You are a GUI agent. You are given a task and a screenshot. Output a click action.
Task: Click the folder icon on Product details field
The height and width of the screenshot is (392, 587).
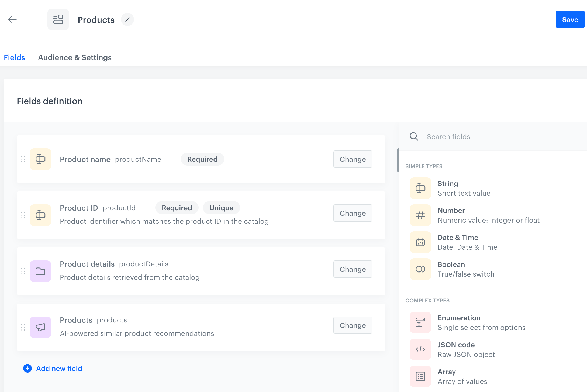click(x=40, y=271)
